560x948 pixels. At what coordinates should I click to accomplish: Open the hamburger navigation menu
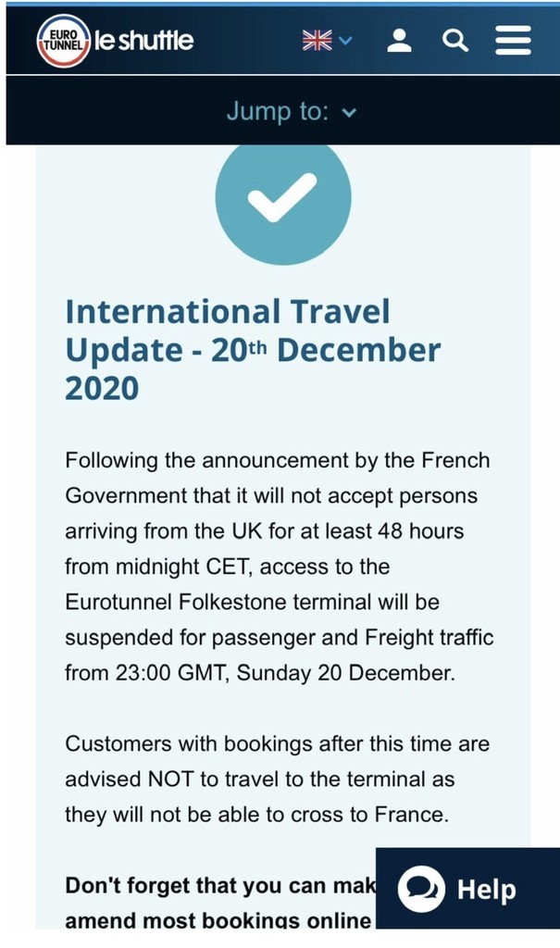(513, 41)
